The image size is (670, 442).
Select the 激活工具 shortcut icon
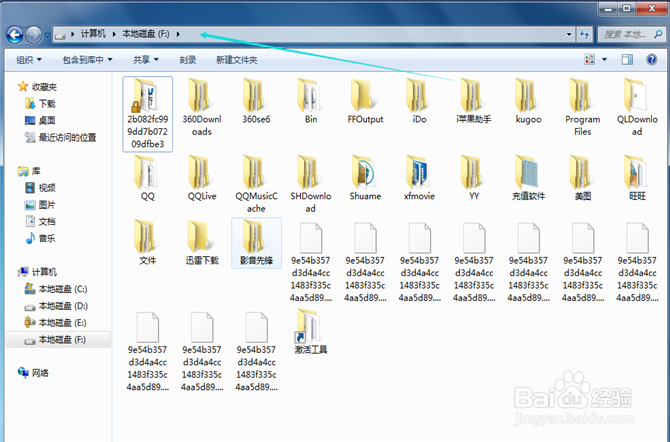tap(307, 326)
